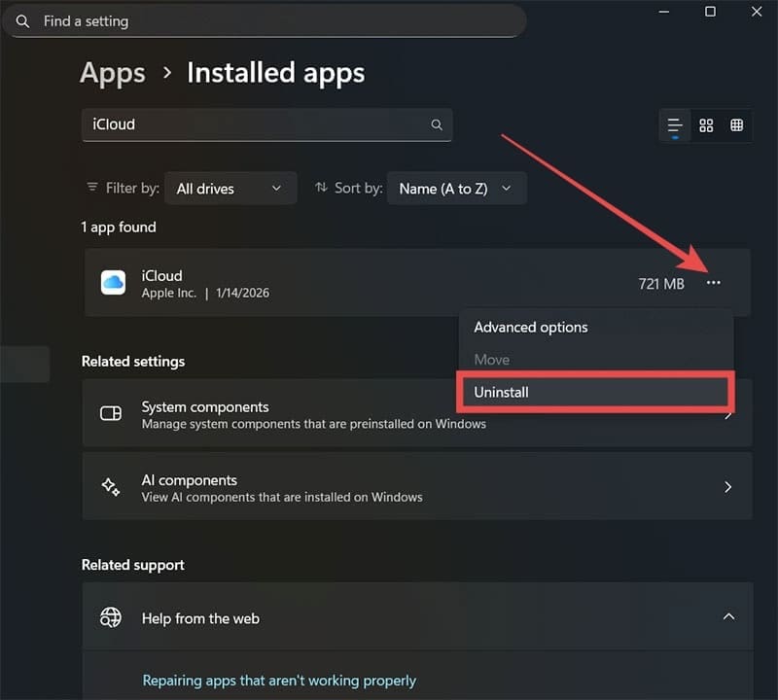Click the AI components sparkle icon
778x700 pixels.
[x=111, y=487]
